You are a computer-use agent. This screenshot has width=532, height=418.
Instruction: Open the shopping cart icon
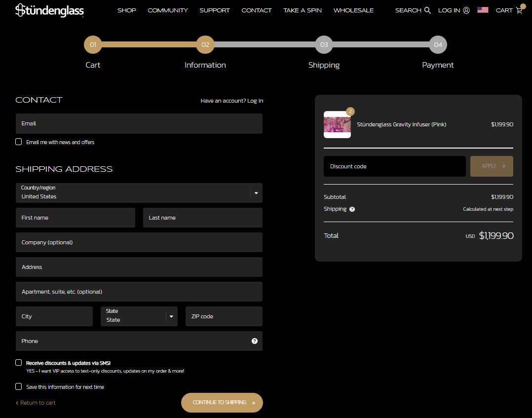pyautogui.click(x=519, y=10)
